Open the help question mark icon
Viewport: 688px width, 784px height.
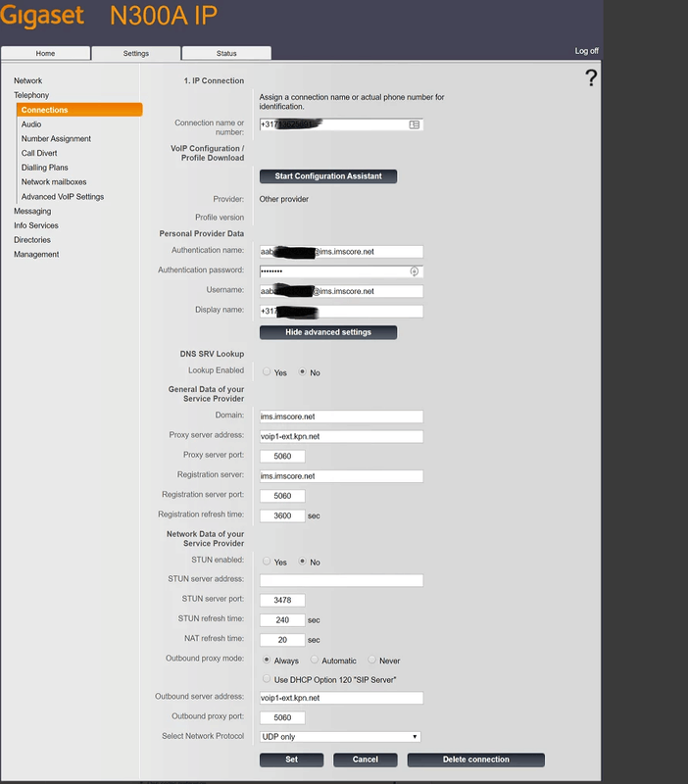tap(591, 78)
